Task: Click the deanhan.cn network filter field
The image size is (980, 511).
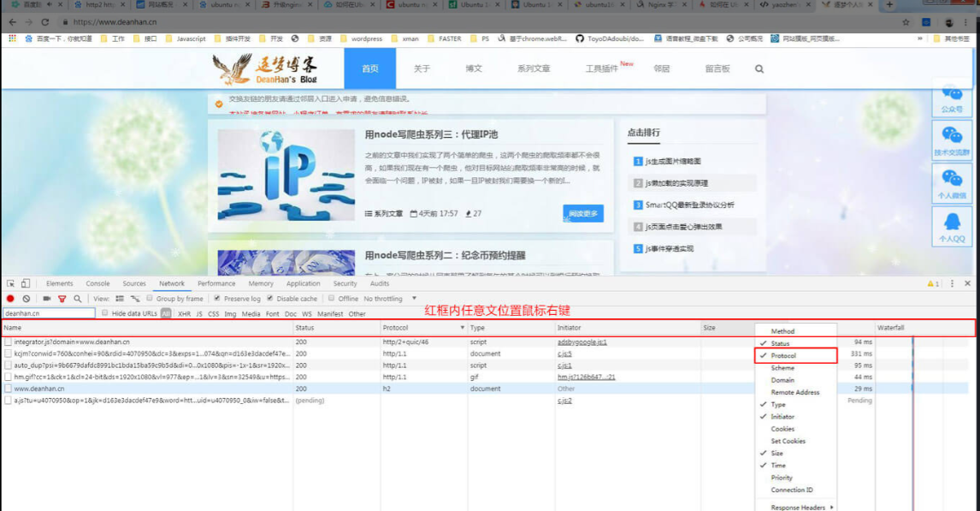Action: pos(50,313)
